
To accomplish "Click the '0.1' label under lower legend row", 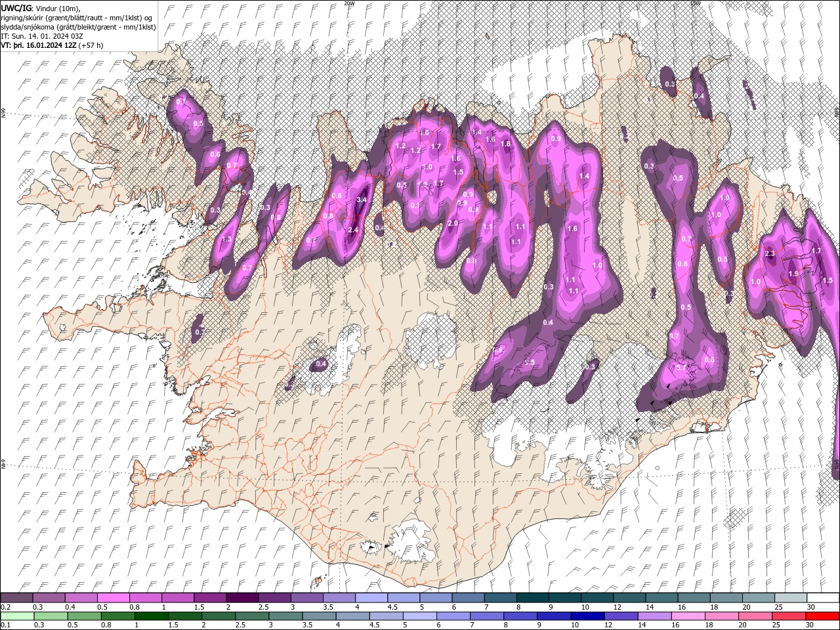I will tap(5, 625).
